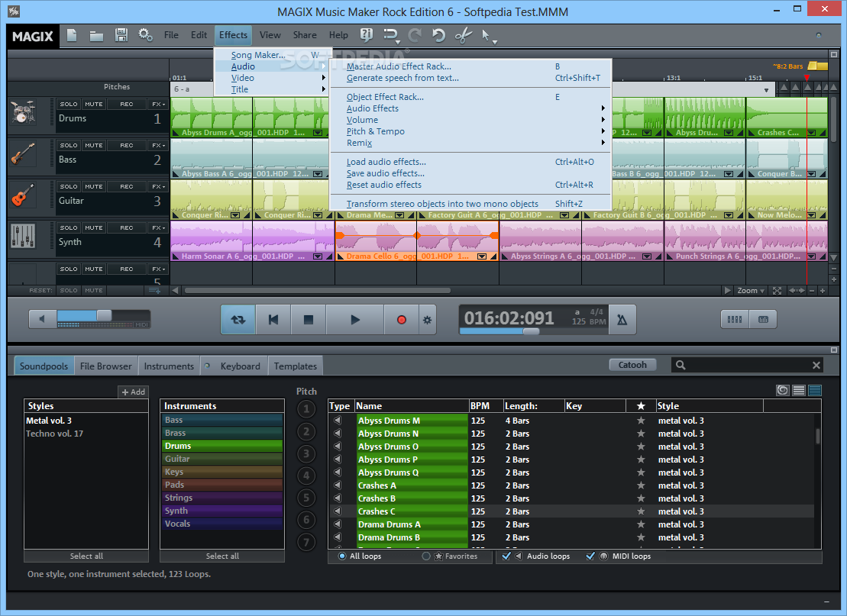Choose Generate speech from text entry
Image resolution: width=847 pixels, height=616 pixels.
(x=470, y=78)
